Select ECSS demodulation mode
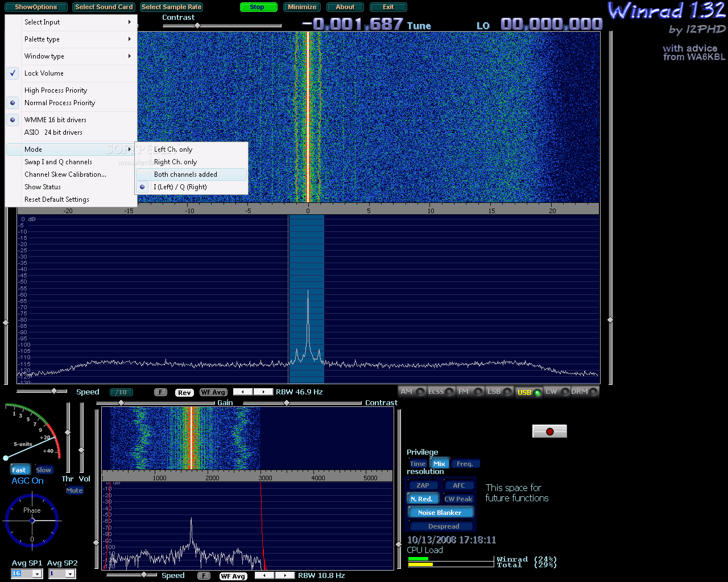This screenshot has width=728, height=582. [441, 392]
